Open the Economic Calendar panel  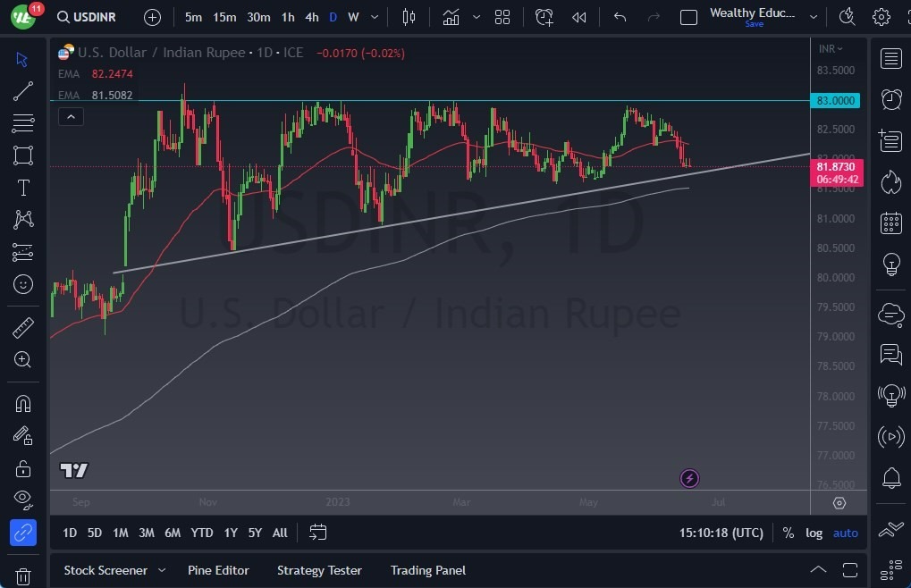tap(890, 223)
